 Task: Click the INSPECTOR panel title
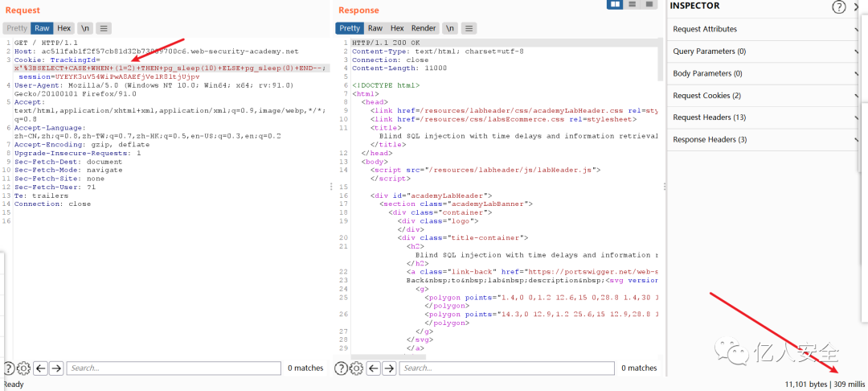[694, 6]
